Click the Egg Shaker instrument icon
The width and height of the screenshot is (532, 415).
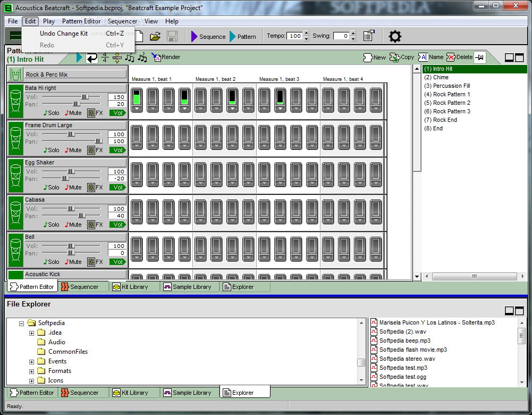(15, 176)
